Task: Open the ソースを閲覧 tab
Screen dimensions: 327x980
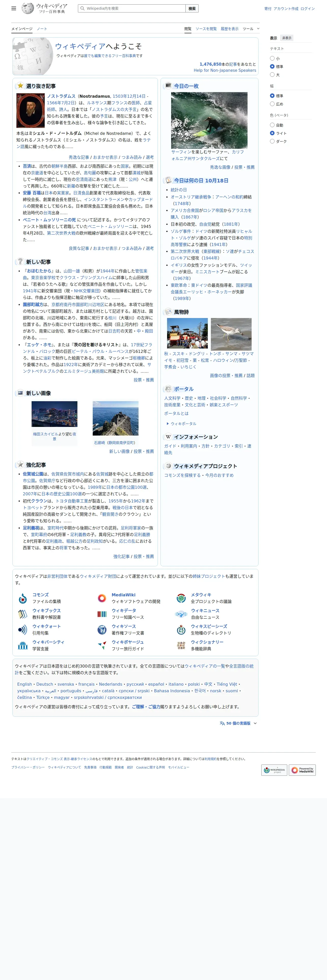Action: (206, 28)
